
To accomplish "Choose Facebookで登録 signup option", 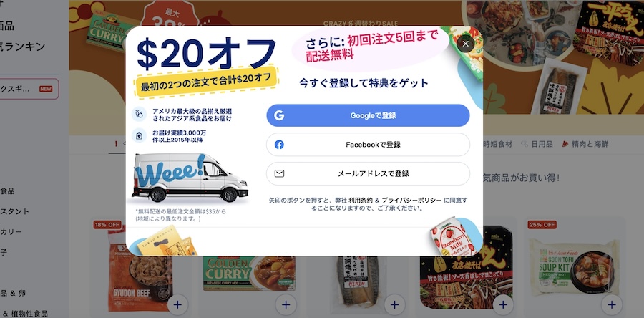I will [x=368, y=145].
